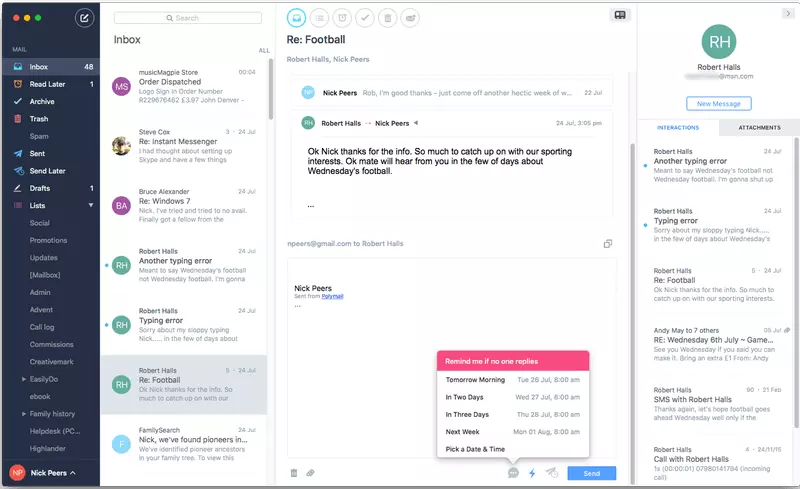The height and width of the screenshot is (489, 800).
Task: Choose In Two Days reminder option
Action: click(x=513, y=397)
